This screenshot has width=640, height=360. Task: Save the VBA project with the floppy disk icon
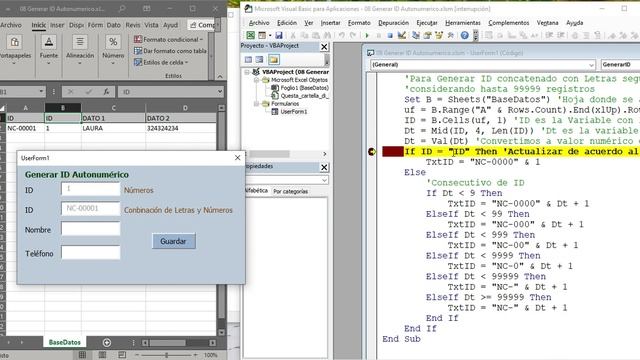tap(279, 36)
